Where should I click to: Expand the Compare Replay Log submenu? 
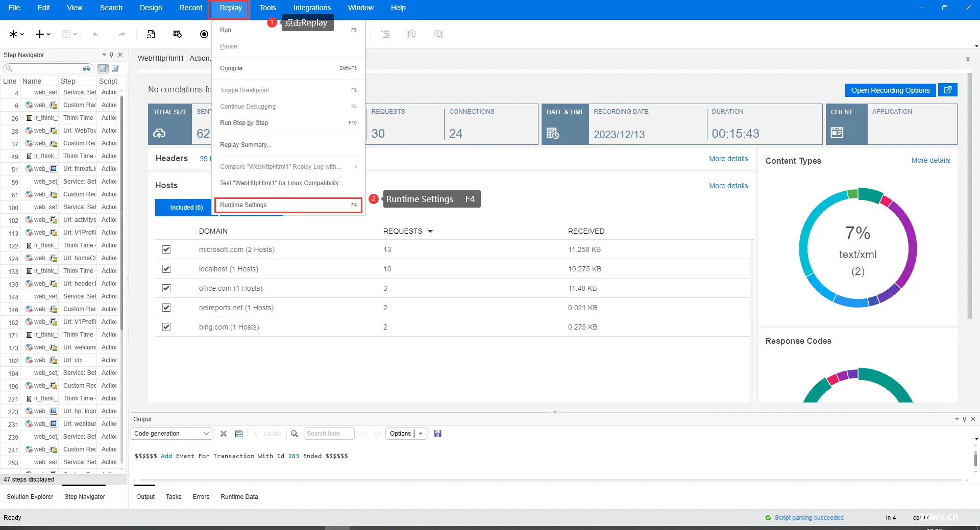tap(356, 167)
